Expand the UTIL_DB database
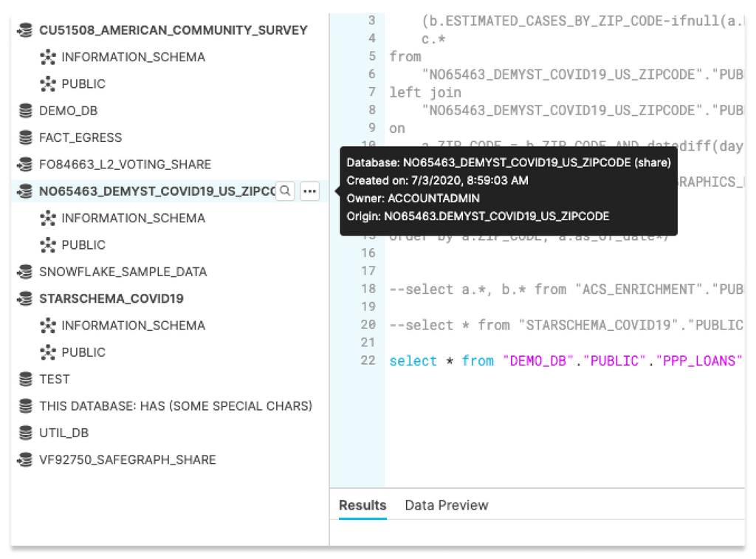 point(64,433)
